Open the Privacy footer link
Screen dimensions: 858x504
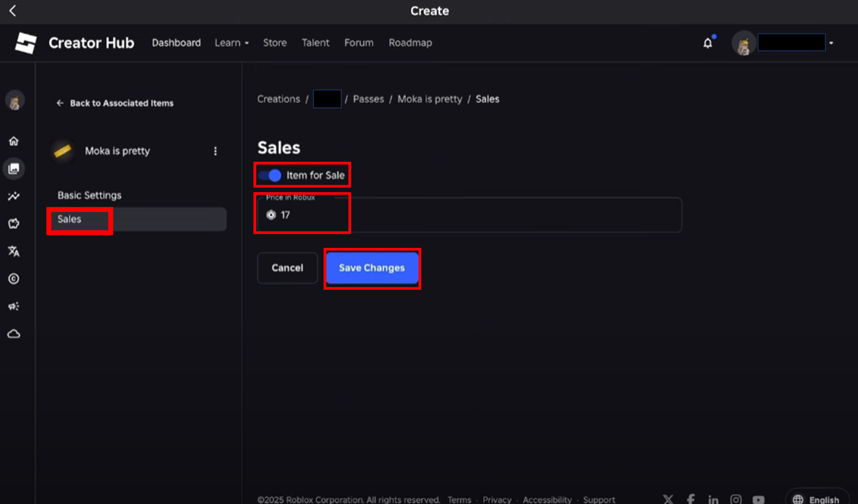pyautogui.click(x=497, y=500)
